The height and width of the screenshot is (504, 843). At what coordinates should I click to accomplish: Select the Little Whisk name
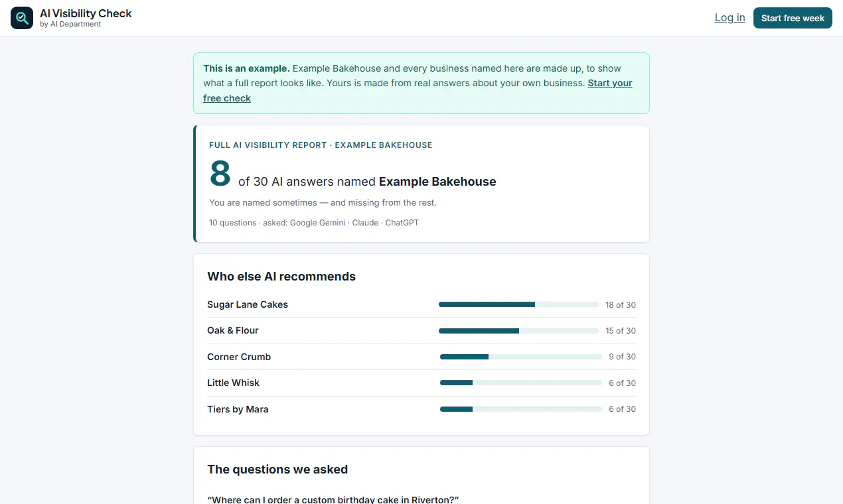[x=233, y=383]
